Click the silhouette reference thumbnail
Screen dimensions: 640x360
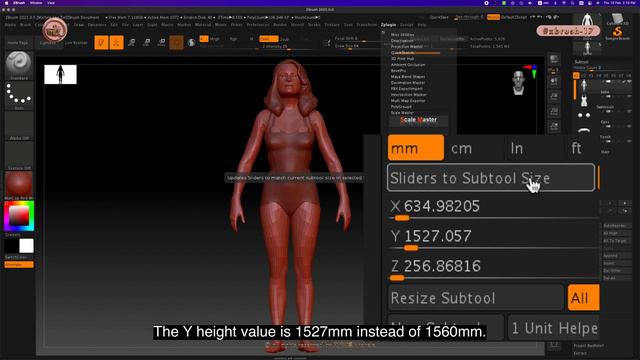(x=60, y=74)
